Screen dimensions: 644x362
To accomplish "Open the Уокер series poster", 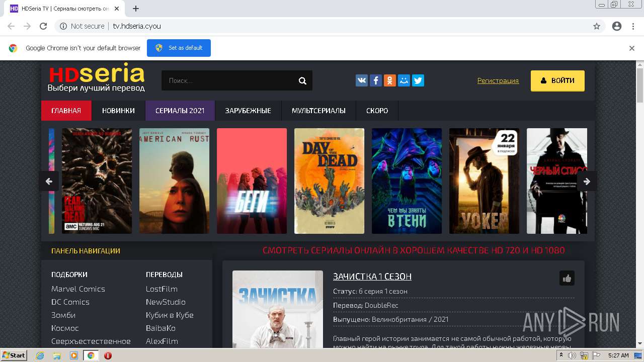I will [x=484, y=181].
